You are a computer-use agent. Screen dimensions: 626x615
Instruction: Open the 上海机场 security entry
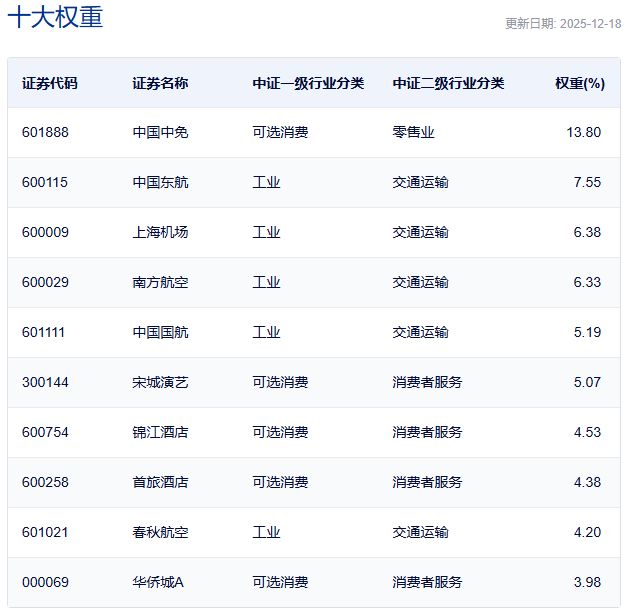[x=160, y=232]
